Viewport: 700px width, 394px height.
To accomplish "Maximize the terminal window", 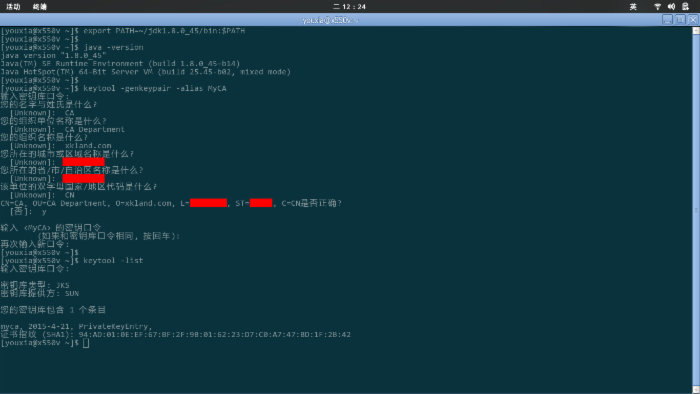I will 680,20.
